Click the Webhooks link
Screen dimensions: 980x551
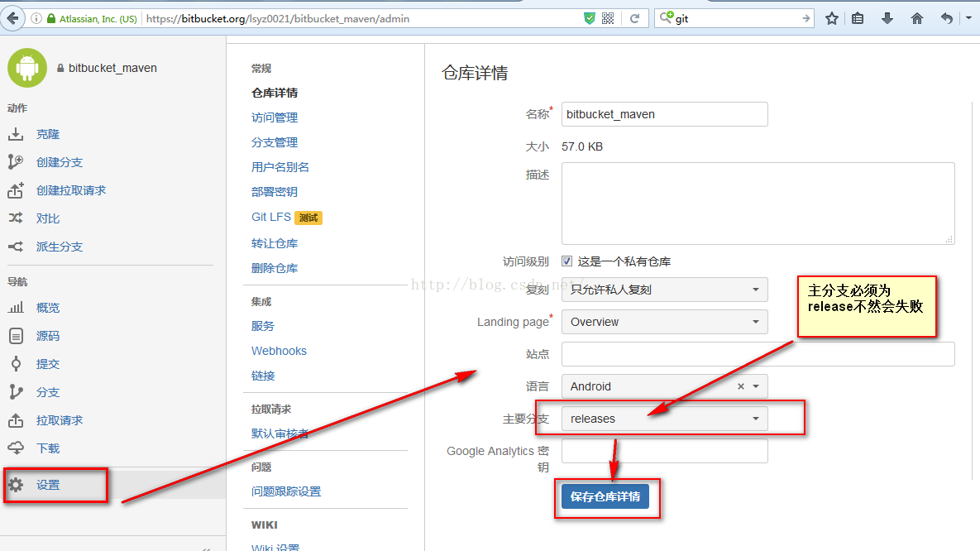(279, 351)
